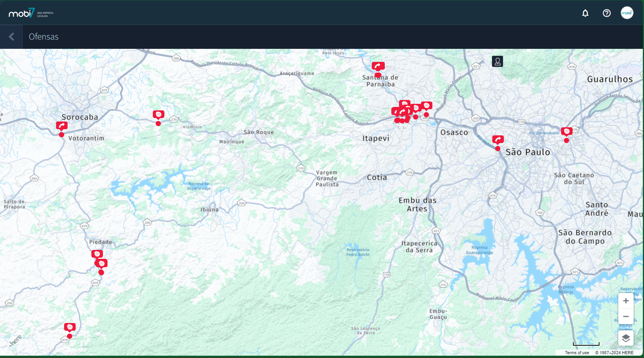The height and width of the screenshot is (358, 644).
Task: Click the offense marker near Alumínio
Action: click(158, 115)
